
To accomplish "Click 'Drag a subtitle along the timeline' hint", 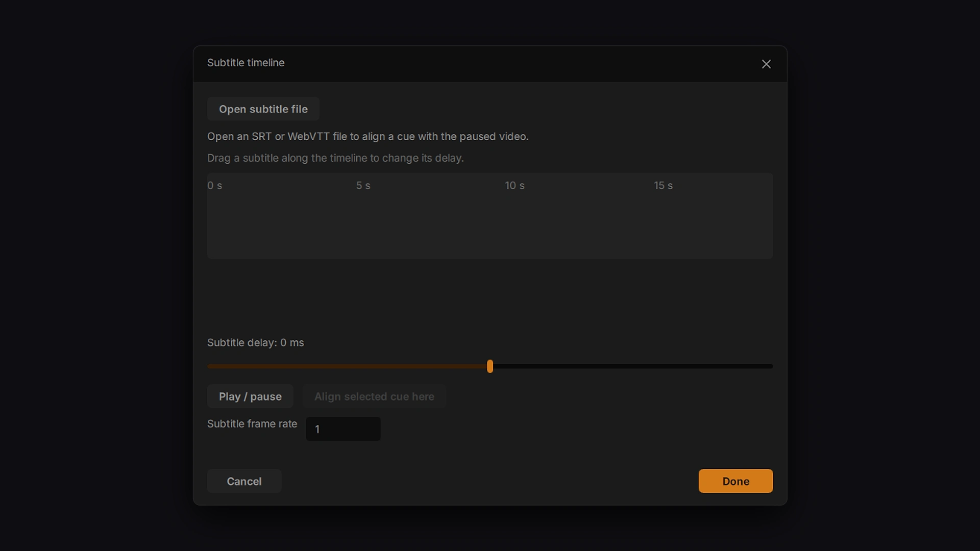I will click(335, 158).
